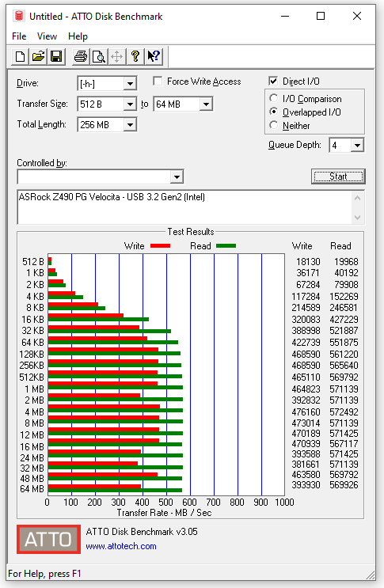Click the read value 572492

coord(344,412)
